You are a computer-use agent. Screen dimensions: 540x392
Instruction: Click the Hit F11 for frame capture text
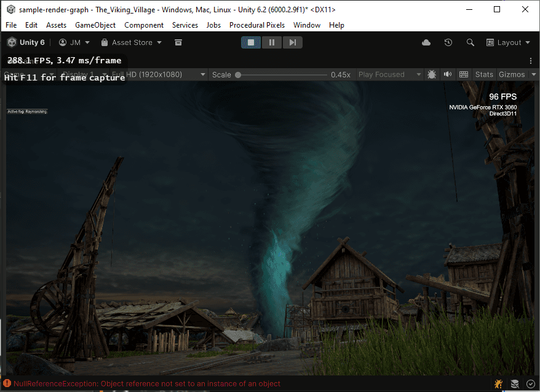click(x=65, y=77)
